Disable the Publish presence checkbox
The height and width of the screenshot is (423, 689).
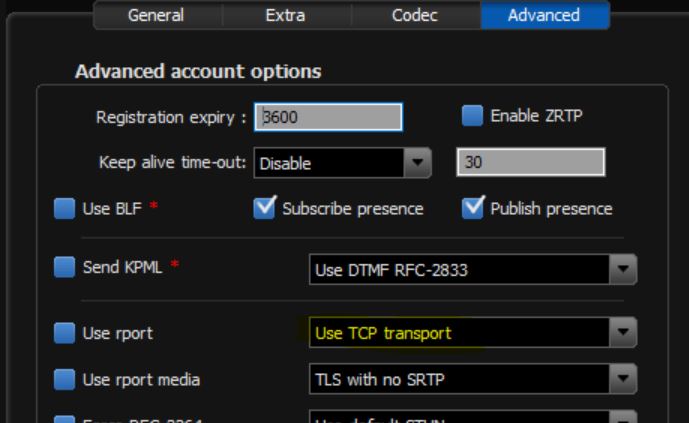point(472,209)
